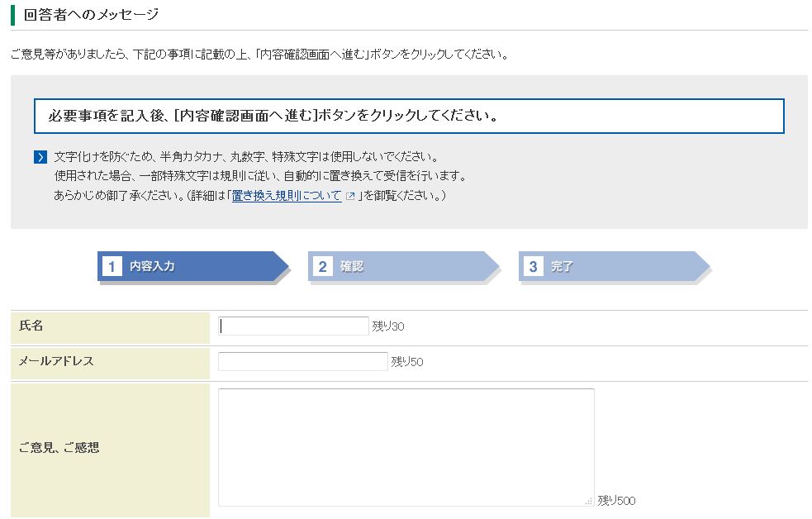Select the 確認 step label

point(352,266)
